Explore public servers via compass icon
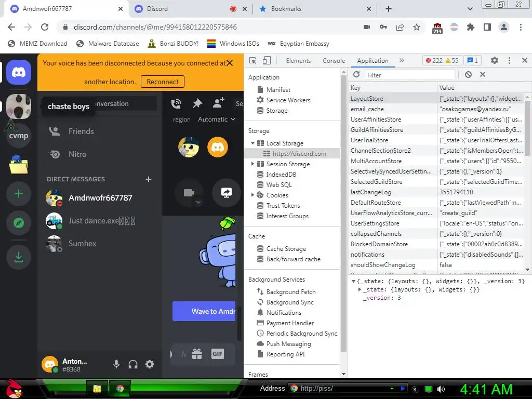This screenshot has width=532, height=399. pyautogui.click(x=19, y=223)
